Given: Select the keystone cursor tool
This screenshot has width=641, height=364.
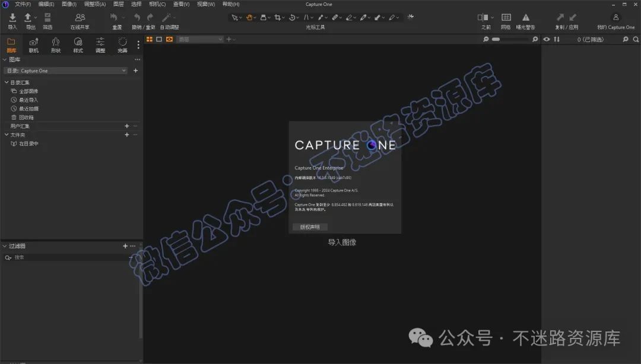Looking at the screenshot, I should (x=306, y=18).
